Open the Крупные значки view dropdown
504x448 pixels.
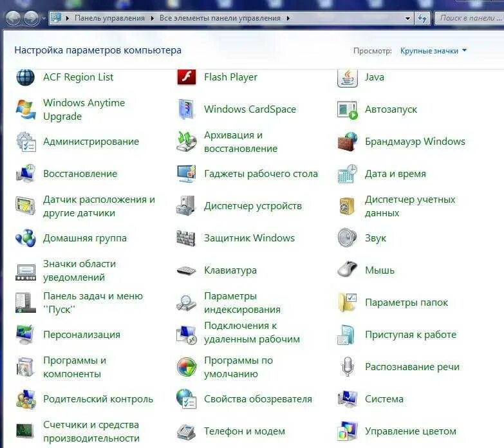tap(433, 51)
